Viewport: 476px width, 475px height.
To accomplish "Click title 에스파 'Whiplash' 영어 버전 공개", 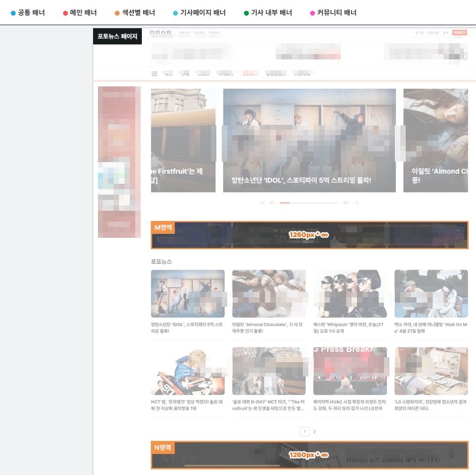I will [349, 328].
